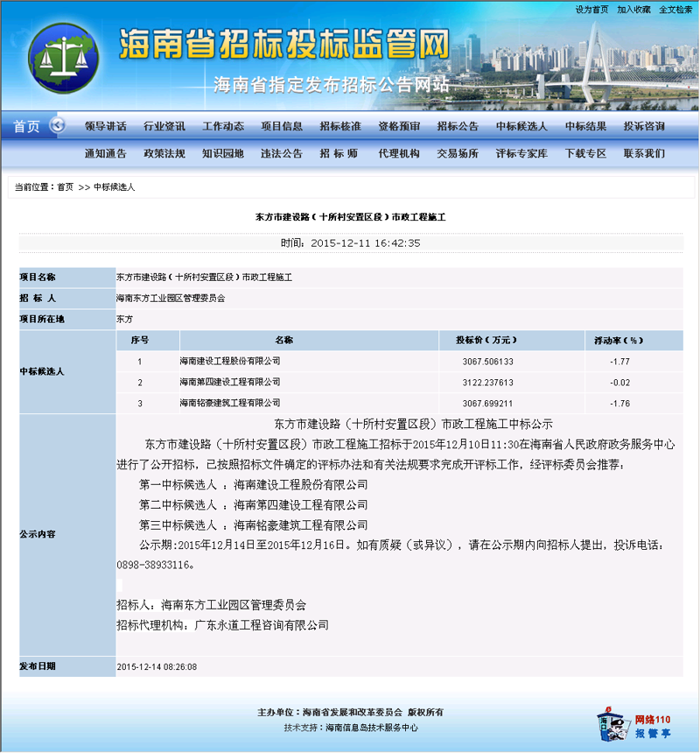
Task: Click bid price 3067.506133
Action: [x=487, y=362]
